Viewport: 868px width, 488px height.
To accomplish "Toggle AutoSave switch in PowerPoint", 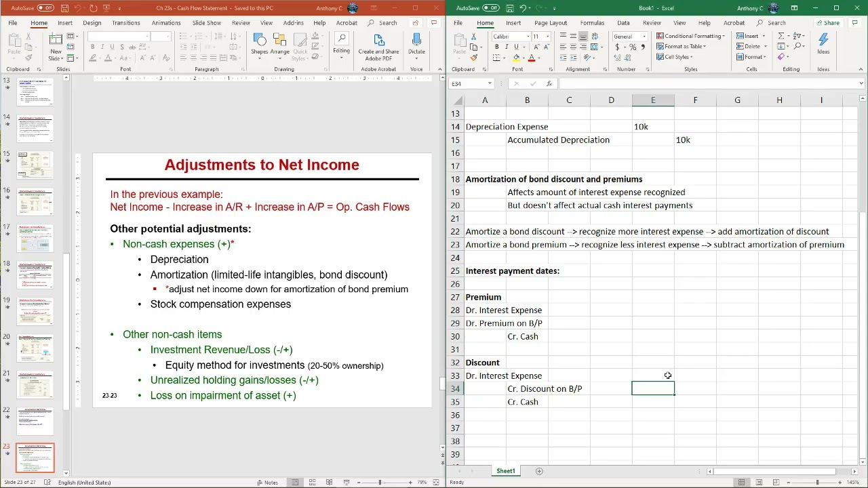I will pyautogui.click(x=45, y=8).
